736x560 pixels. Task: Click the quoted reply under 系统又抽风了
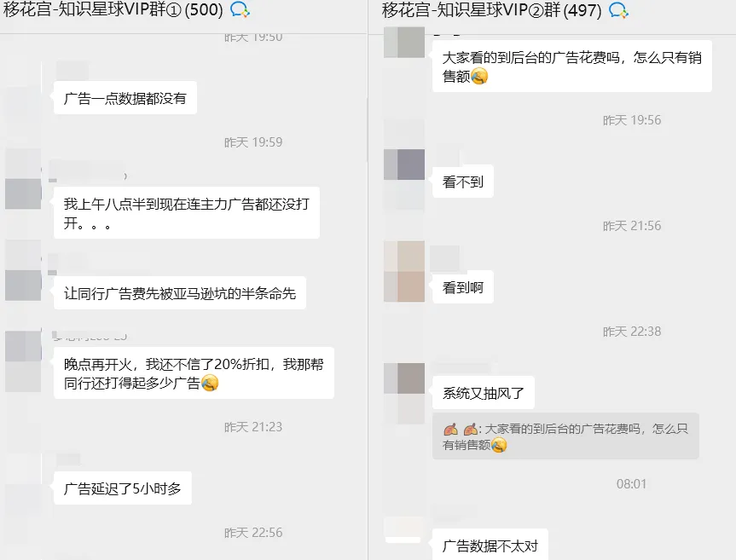pyautogui.click(x=565, y=436)
